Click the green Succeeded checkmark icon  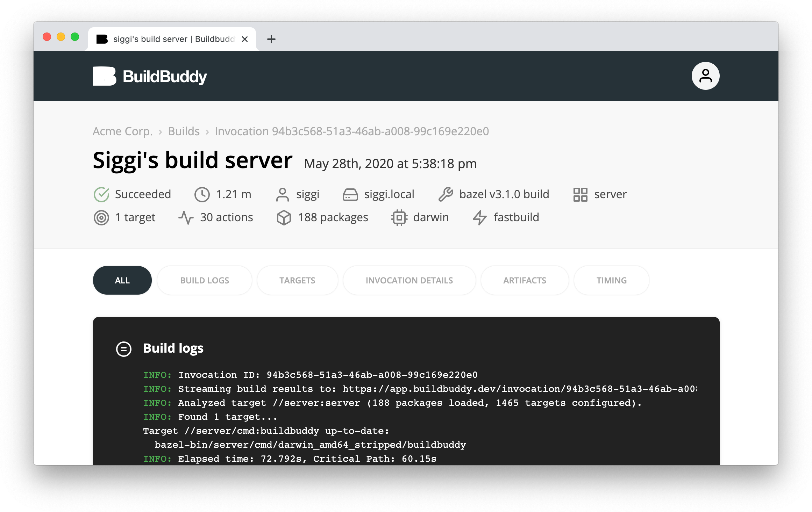(x=101, y=194)
